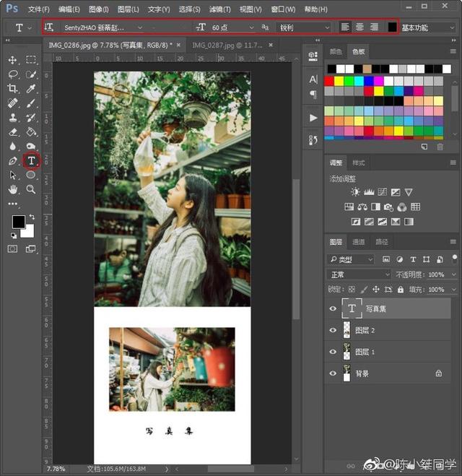Select the Hand tool
This screenshot has height=476, width=462.
[x=13, y=189]
